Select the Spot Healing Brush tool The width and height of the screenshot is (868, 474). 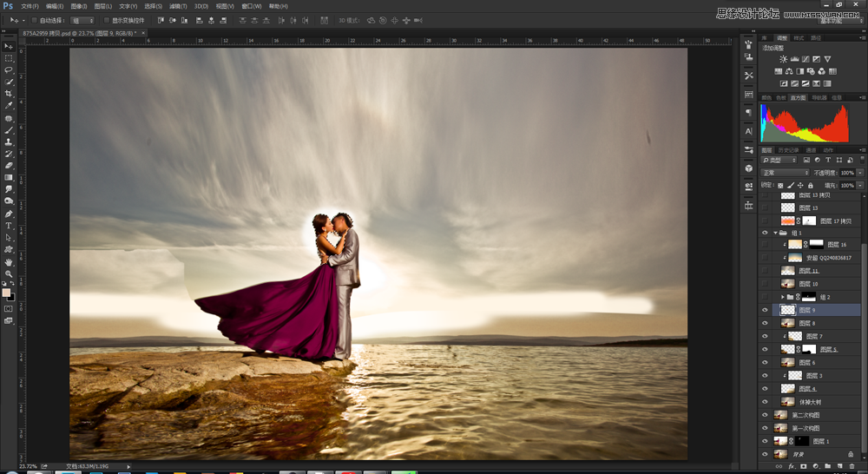tap(9, 118)
